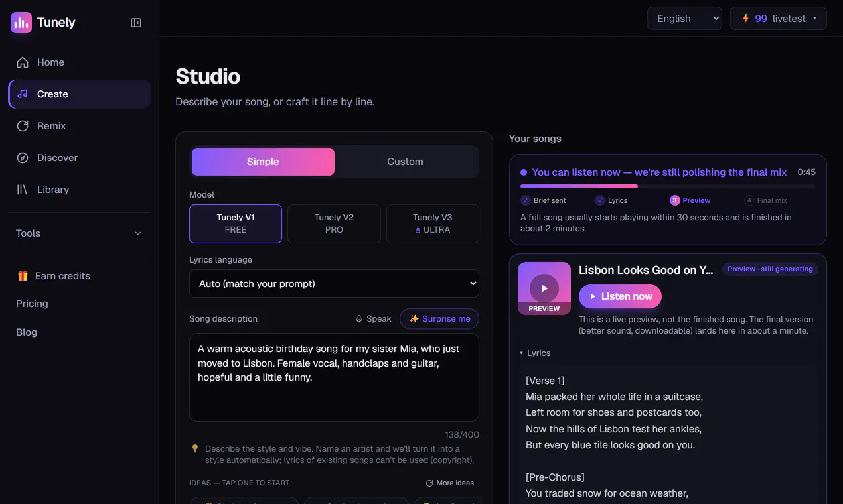Click the [Pre-Chorus] lyrics label

point(555,477)
